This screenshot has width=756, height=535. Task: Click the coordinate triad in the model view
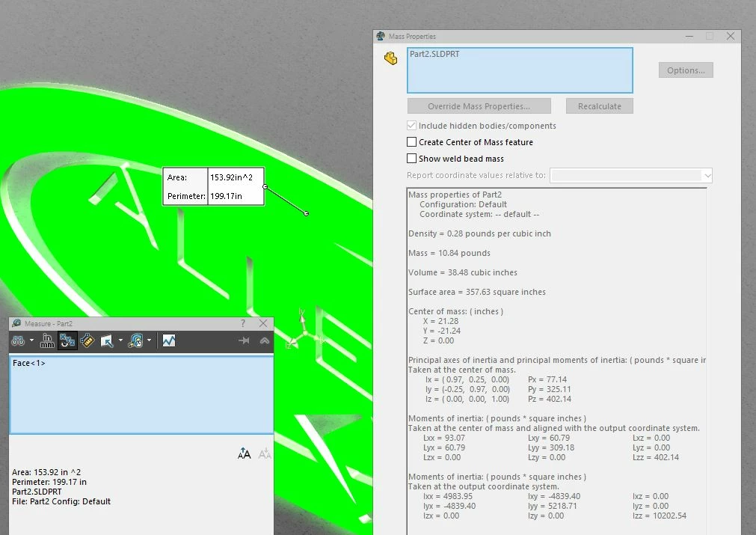(x=304, y=333)
